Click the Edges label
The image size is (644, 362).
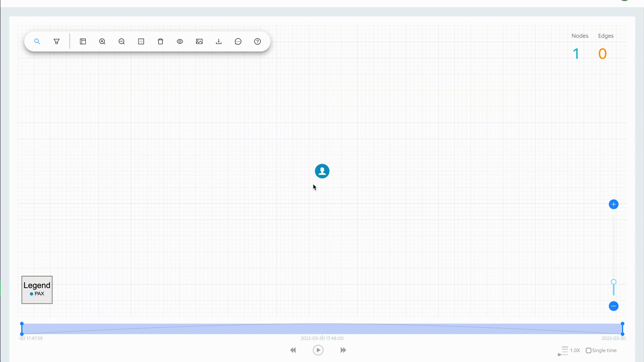pyautogui.click(x=606, y=36)
